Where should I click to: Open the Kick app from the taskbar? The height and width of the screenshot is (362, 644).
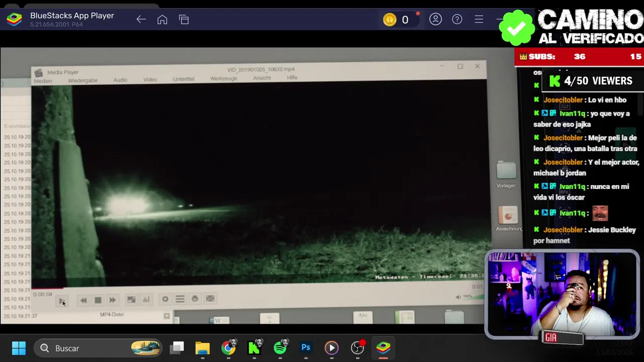pos(255,348)
